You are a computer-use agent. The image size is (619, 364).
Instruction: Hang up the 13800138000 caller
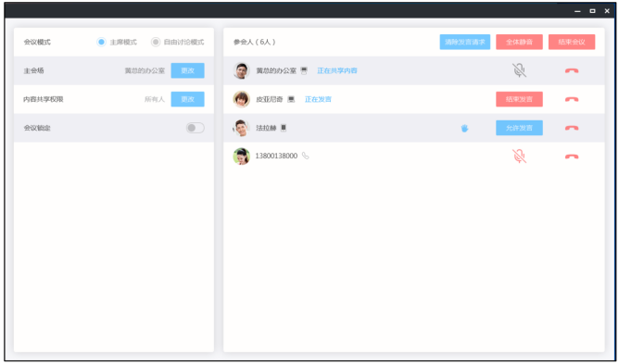[x=572, y=157]
